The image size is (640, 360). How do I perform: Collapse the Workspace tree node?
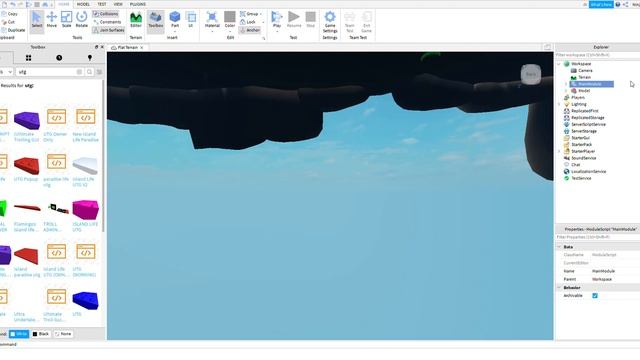point(559,64)
